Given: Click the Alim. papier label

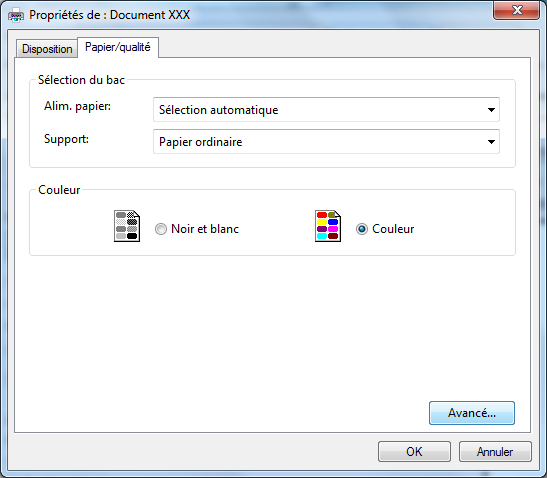Looking at the screenshot, I should (77, 106).
